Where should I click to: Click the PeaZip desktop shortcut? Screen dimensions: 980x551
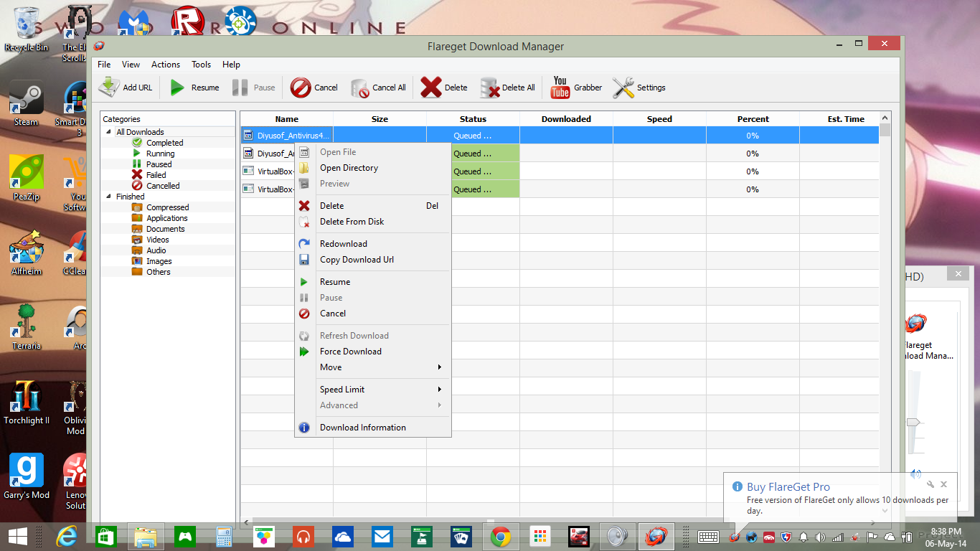[27, 179]
